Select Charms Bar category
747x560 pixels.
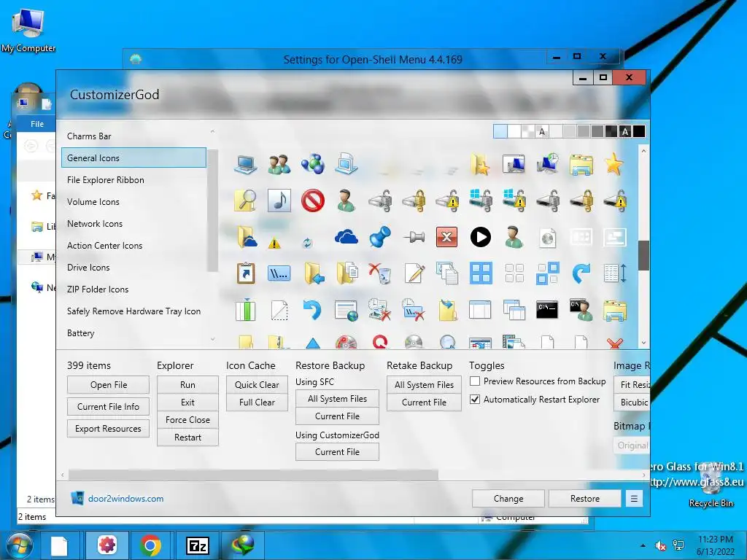(133, 136)
